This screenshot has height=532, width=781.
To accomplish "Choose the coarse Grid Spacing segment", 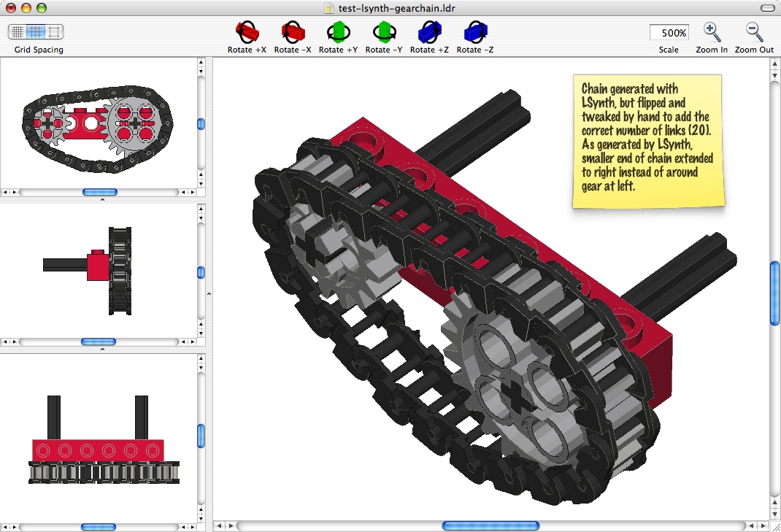I will (x=54, y=32).
